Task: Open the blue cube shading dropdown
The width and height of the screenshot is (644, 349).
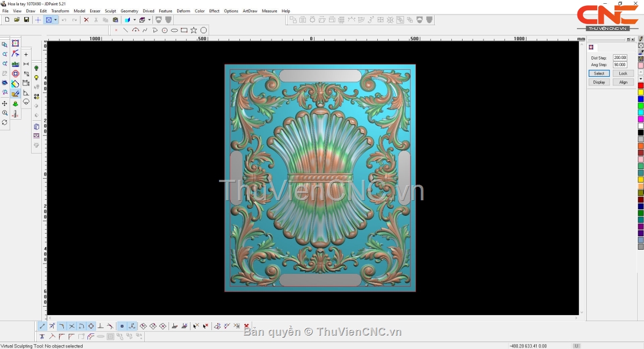Action: pyautogui.click(x=134, y=20)
